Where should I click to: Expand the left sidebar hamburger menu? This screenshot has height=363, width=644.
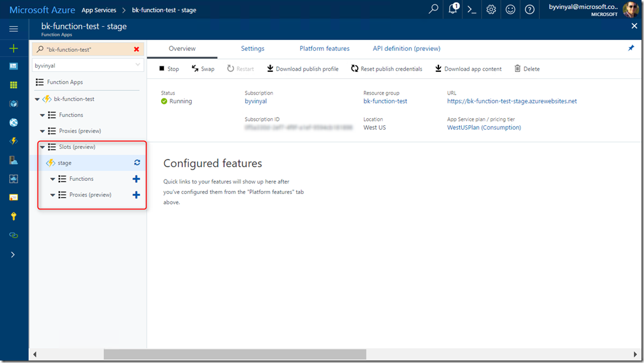point(13,29)
